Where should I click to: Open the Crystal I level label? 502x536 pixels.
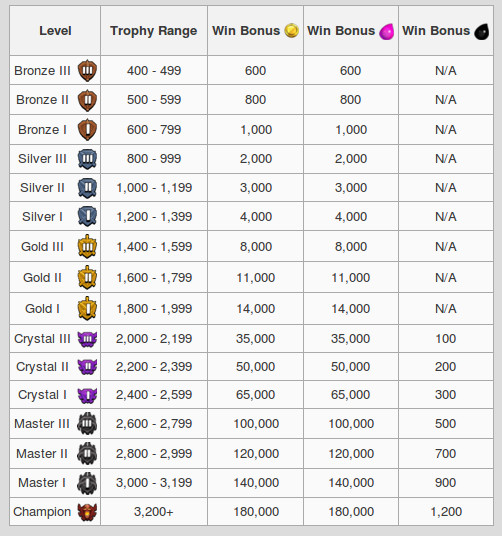pyautogui.click(x=42, y=395)
